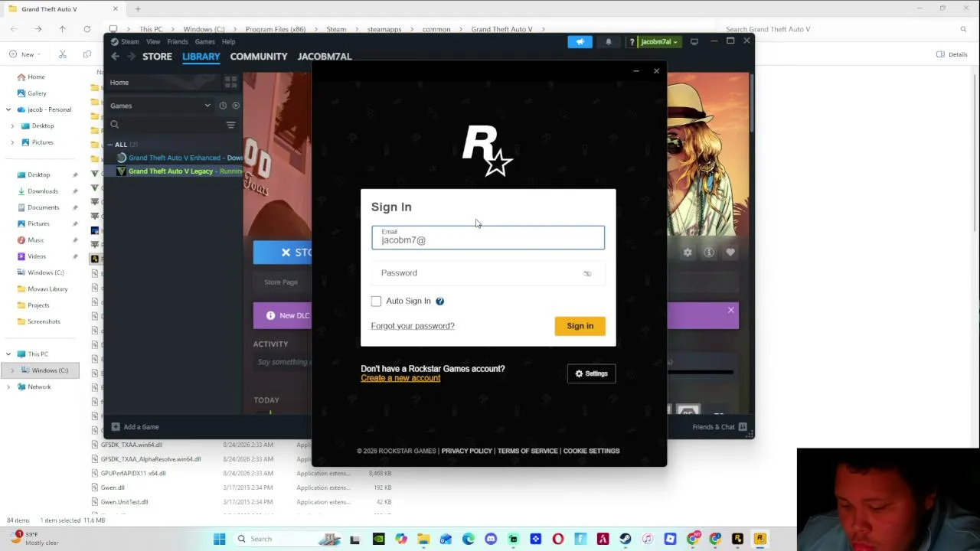Open game settings gear in Steam

pyautogui.click(x=688, y=253)
